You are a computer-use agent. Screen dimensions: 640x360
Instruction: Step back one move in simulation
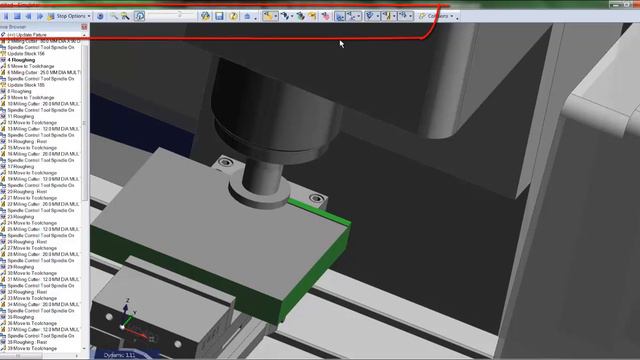click(x=28, y=16)
